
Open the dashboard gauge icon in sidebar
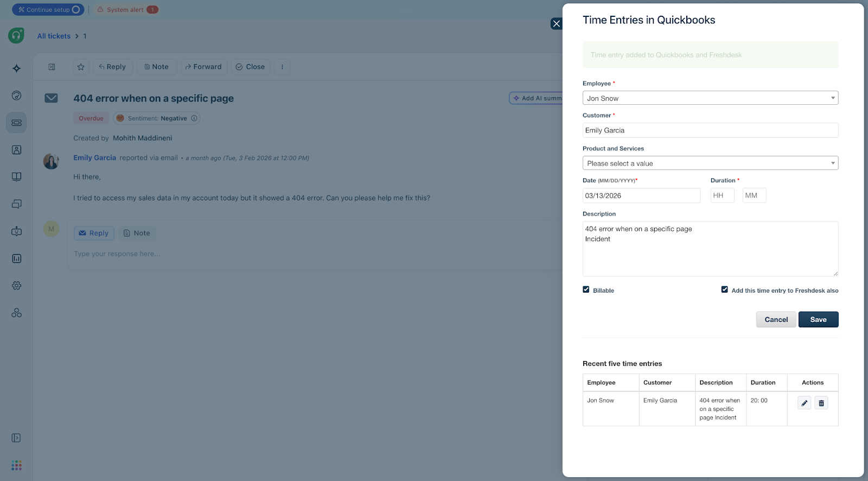[17, 96]
